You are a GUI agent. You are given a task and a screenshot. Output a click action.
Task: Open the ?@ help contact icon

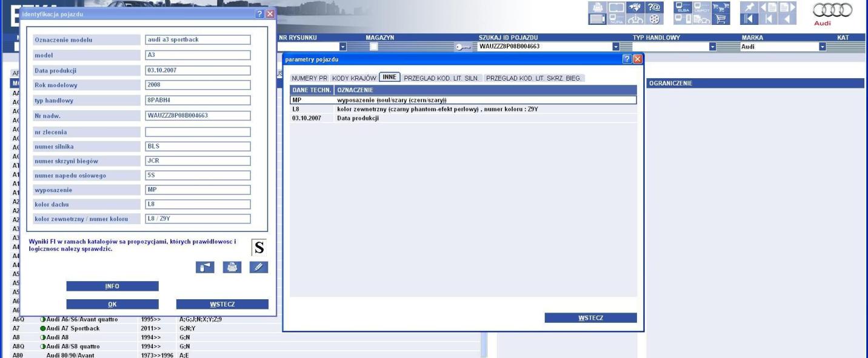654,7
